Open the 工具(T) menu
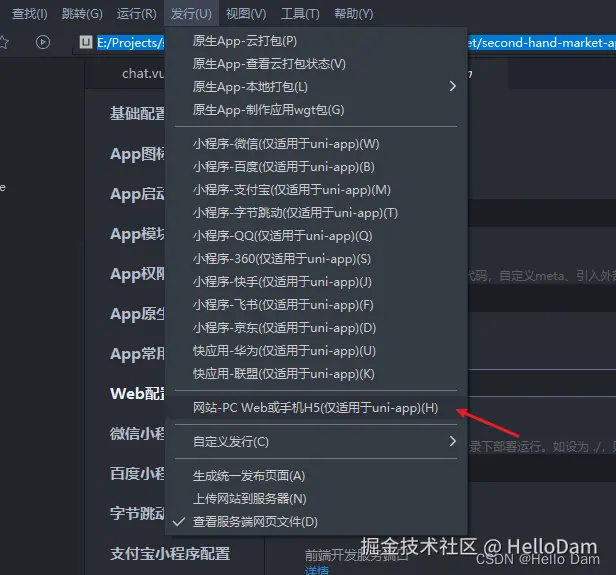Image resolution: width=616 pixels, height=575 pixels. pyautogui.click(x=300, y=14)
